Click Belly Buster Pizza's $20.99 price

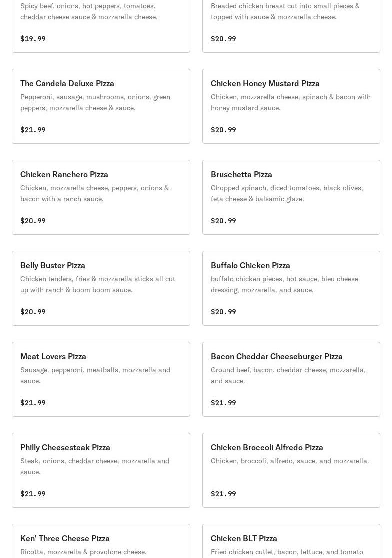coord(33,312)
